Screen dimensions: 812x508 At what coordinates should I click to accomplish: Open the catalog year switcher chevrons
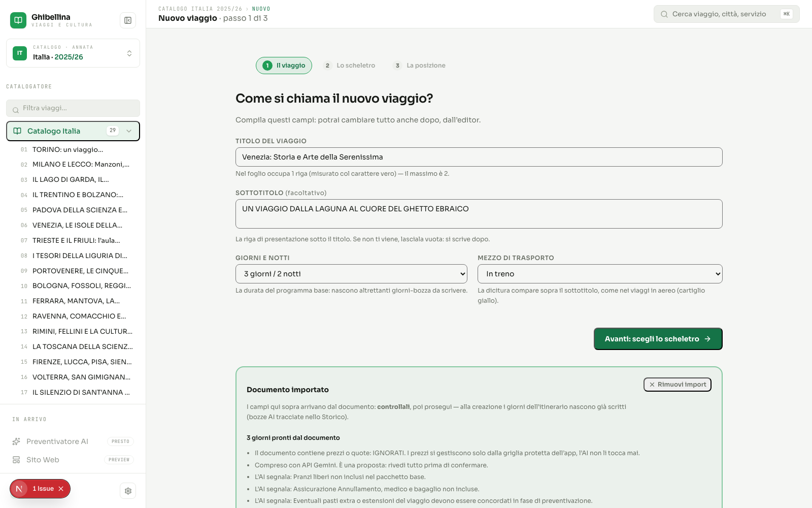129,53
